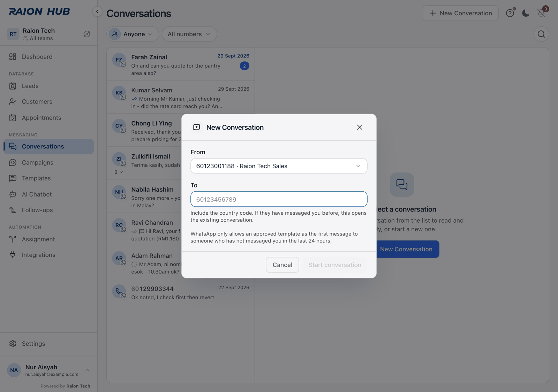
Task: Open Campaigns in the sidebar
Action: pos(49,163)
